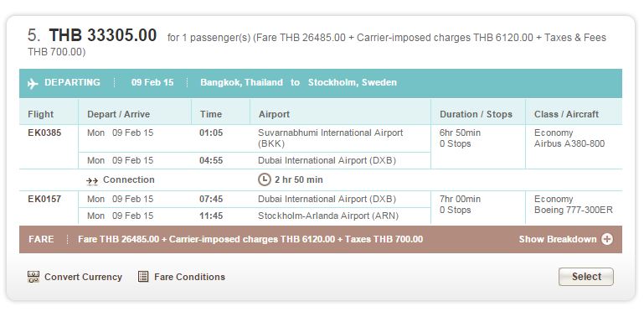Open the Convert Currency link
The height and width of the screenshot is (312, 644).
[84, 277]
